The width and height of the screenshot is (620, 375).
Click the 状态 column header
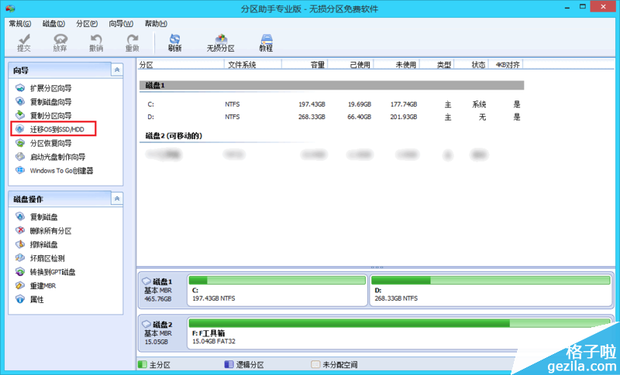(x=471, y=64)
